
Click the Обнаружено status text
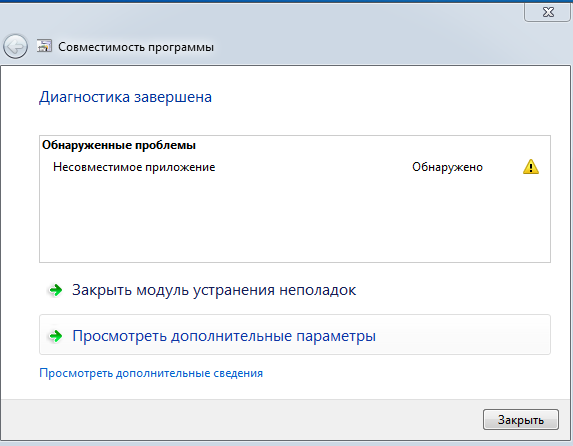[x=447, y=167]
